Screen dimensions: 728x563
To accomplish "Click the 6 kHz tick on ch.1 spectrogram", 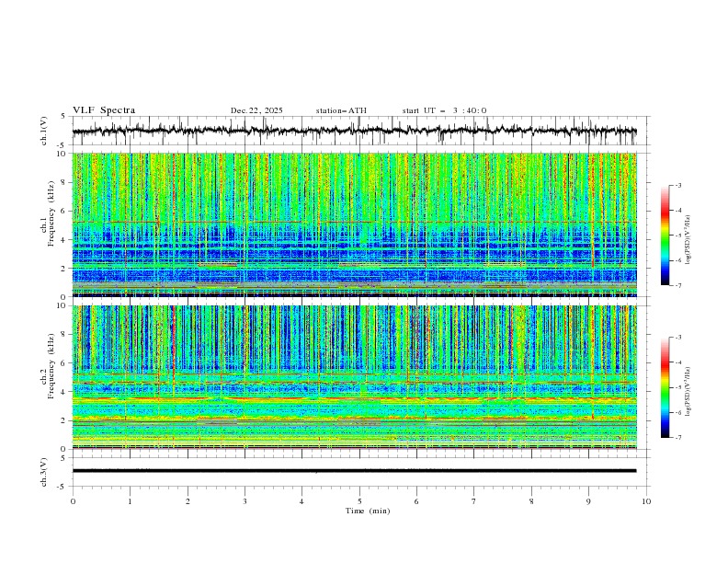I will pos(63,211).
